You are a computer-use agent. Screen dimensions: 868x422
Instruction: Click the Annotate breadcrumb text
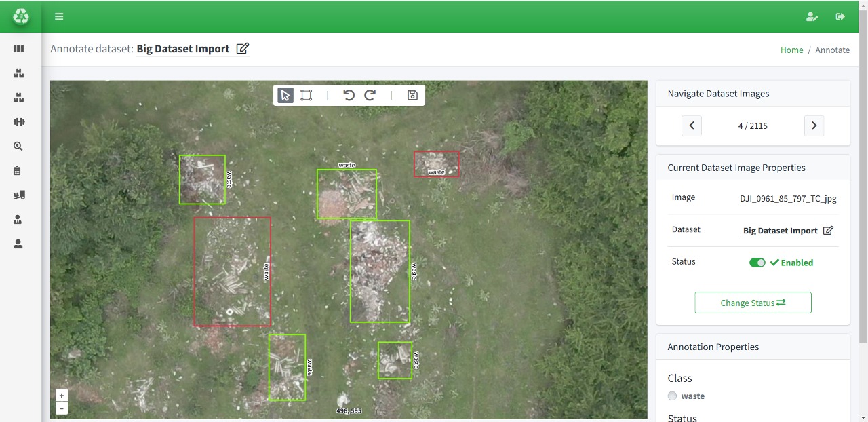tap(833, 50)
